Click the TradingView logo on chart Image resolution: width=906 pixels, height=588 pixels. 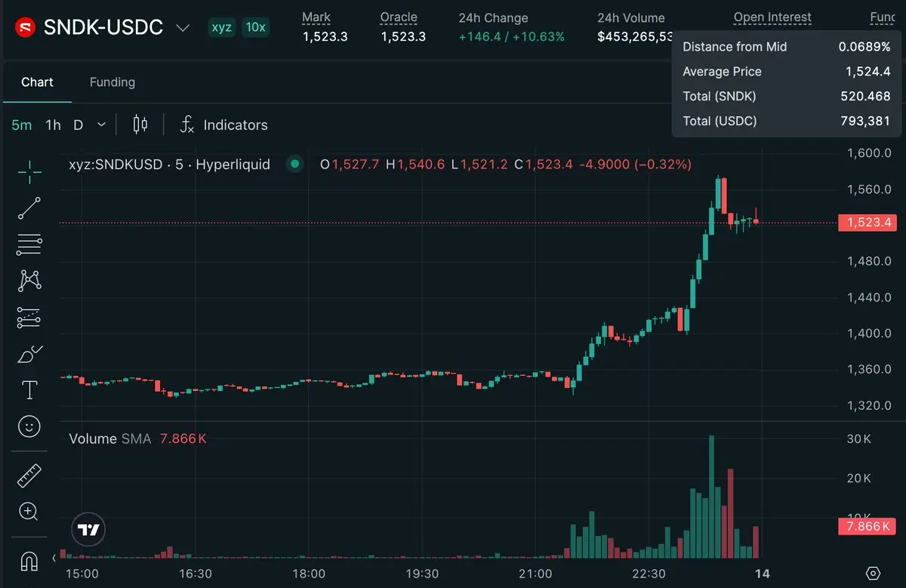89,530
